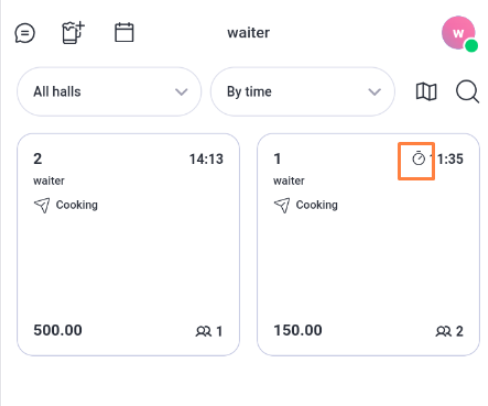Open the By time sorting dropdown

[302, 92]
